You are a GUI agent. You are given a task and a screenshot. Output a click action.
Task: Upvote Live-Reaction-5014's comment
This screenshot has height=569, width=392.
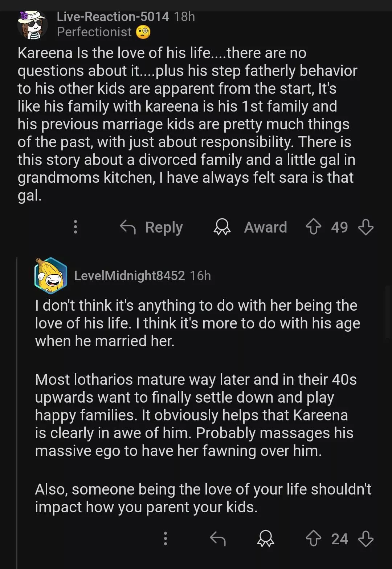click(314, 227)
